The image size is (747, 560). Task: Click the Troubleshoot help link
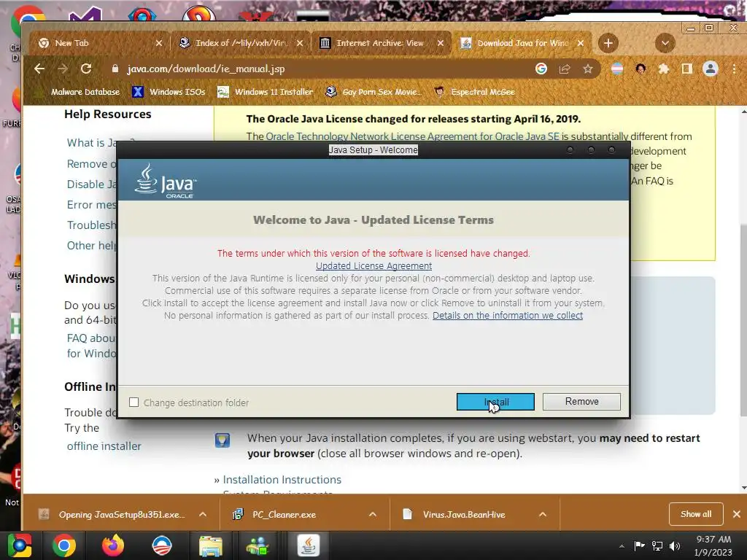[x=92, y=225]
